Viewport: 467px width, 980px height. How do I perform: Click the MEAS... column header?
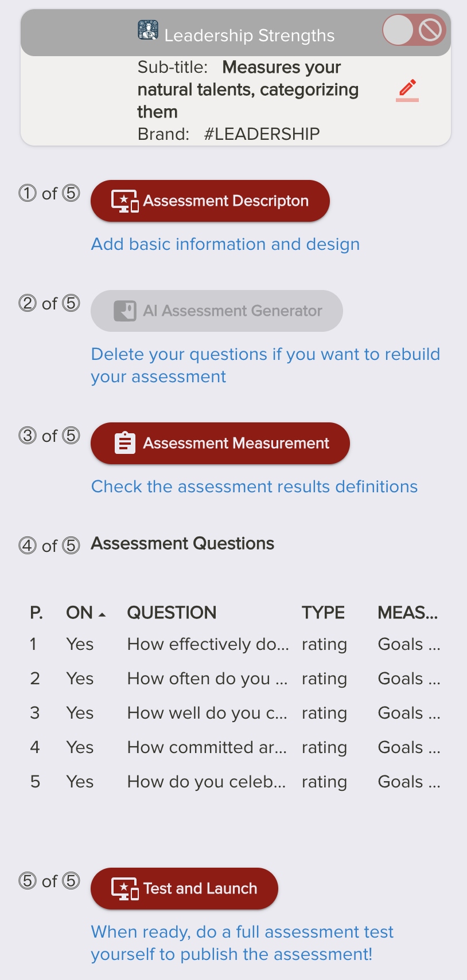coord(407,613)
